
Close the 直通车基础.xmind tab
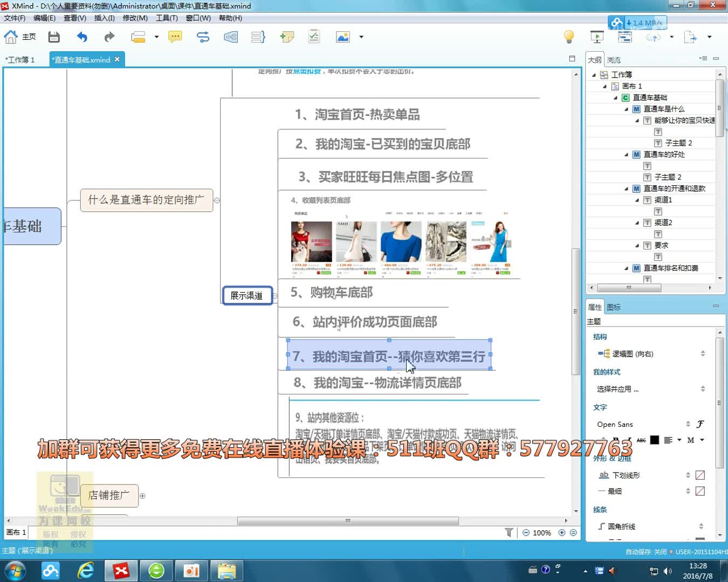point(117,59)
